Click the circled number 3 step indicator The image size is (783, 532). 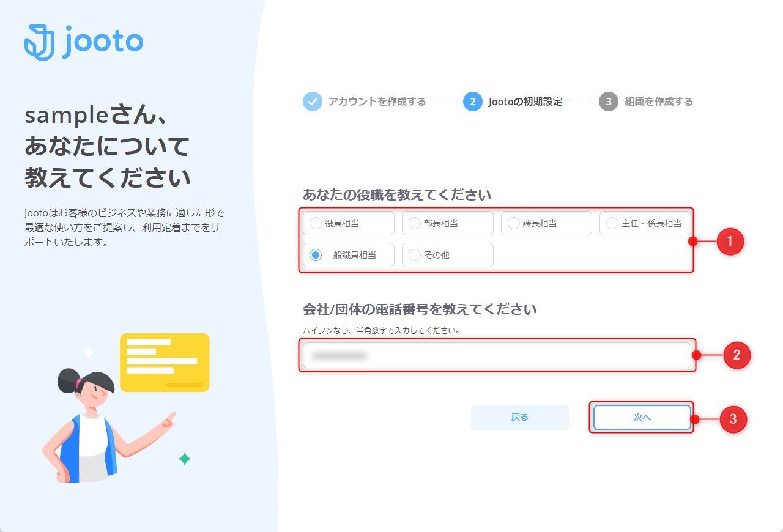tap(609, 102)
